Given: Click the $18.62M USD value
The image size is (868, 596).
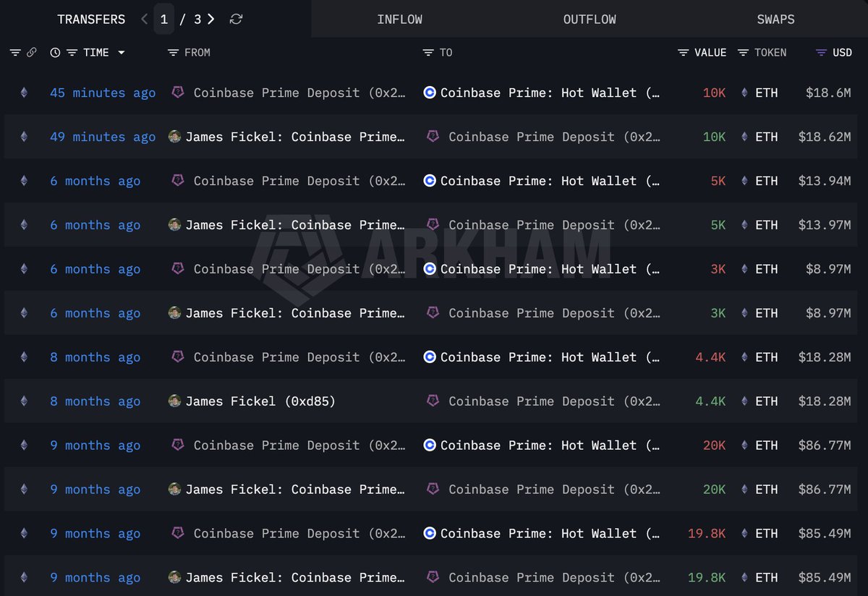Looking at the screenshot, I should pyautogui.click(x=825, y=137).
